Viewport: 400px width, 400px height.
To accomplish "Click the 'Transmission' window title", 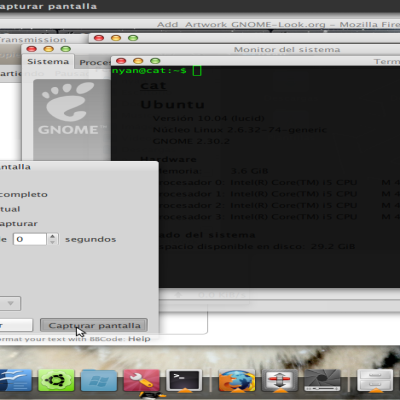I will point(33,39).
